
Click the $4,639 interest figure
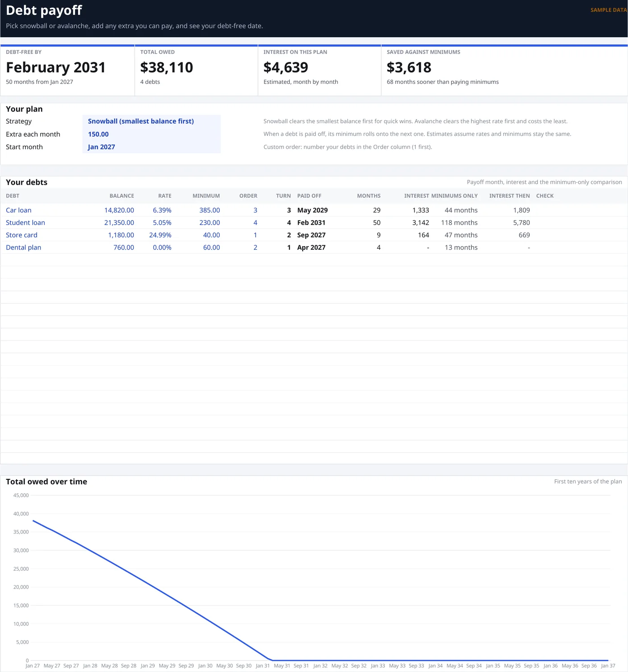pyautogui.click(x=286, y=67)
